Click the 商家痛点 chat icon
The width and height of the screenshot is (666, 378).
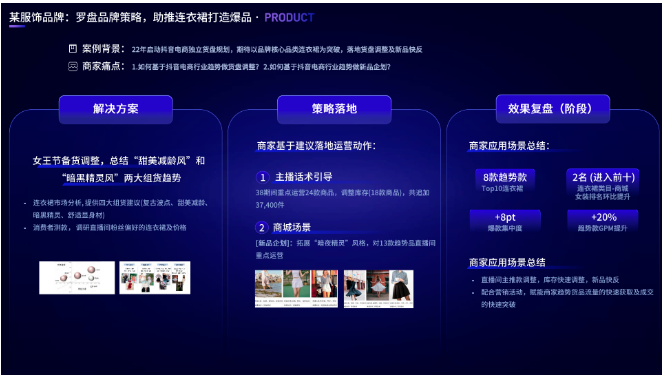click(73, 66)
